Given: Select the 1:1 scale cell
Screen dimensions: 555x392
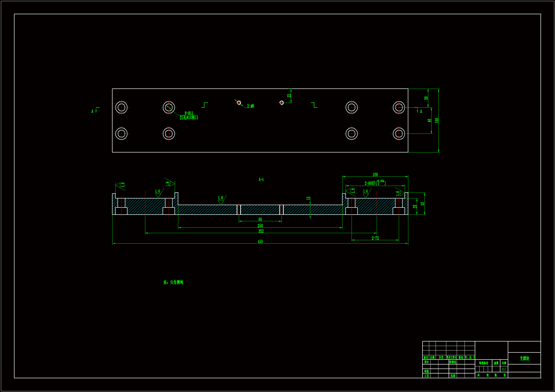Looking at the screenshot, I should 504,369.
